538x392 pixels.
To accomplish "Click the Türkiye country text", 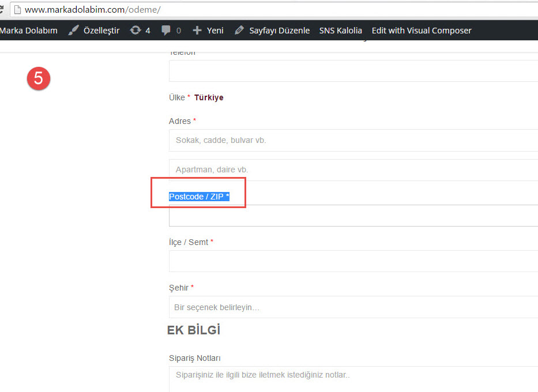I will point(209,97).
